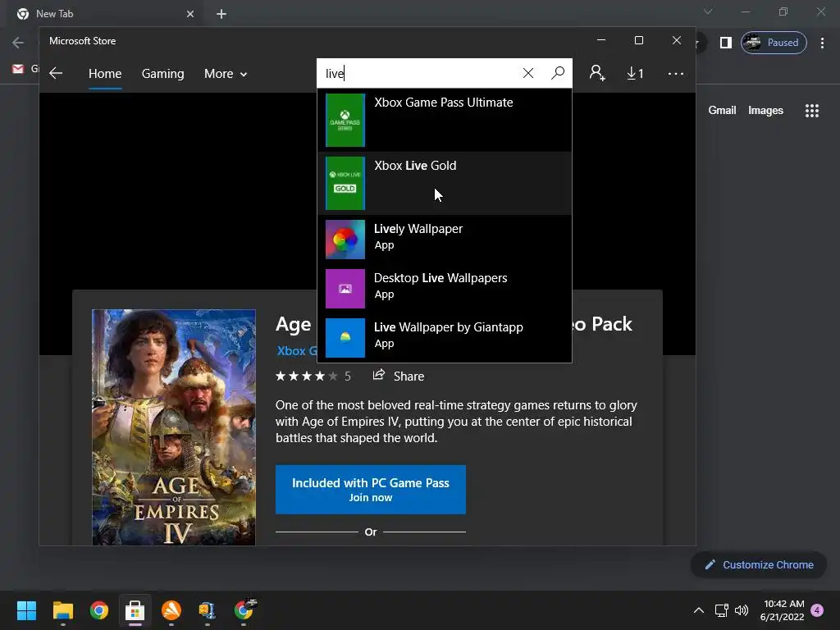Screen dimensions: 840x630
Task: Click Chrome's tab search chevron
Action: (708, 11)
